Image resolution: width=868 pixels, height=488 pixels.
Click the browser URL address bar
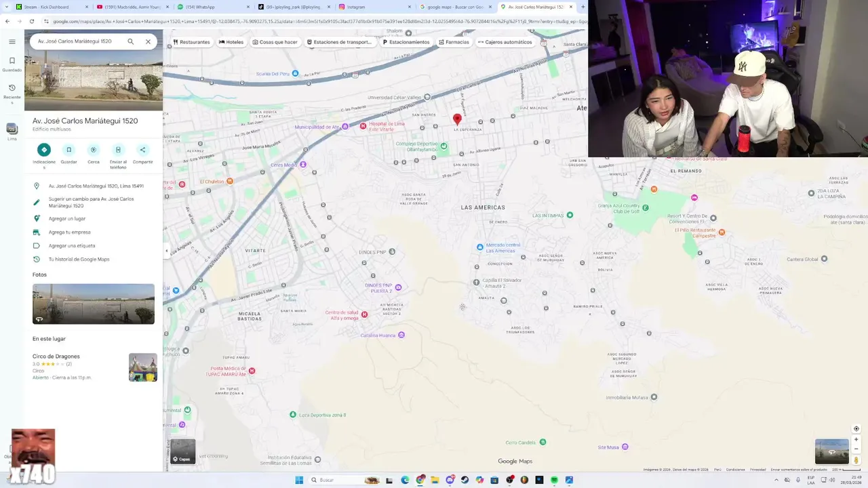tap(315, 21)
